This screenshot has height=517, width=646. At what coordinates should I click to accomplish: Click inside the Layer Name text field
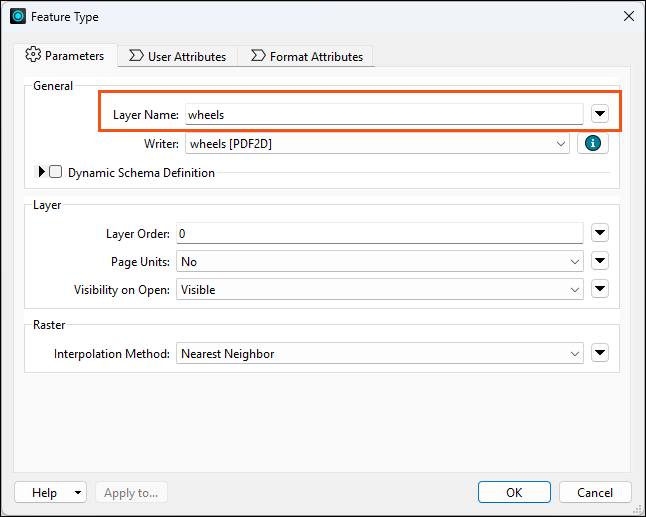click(384, 114)
